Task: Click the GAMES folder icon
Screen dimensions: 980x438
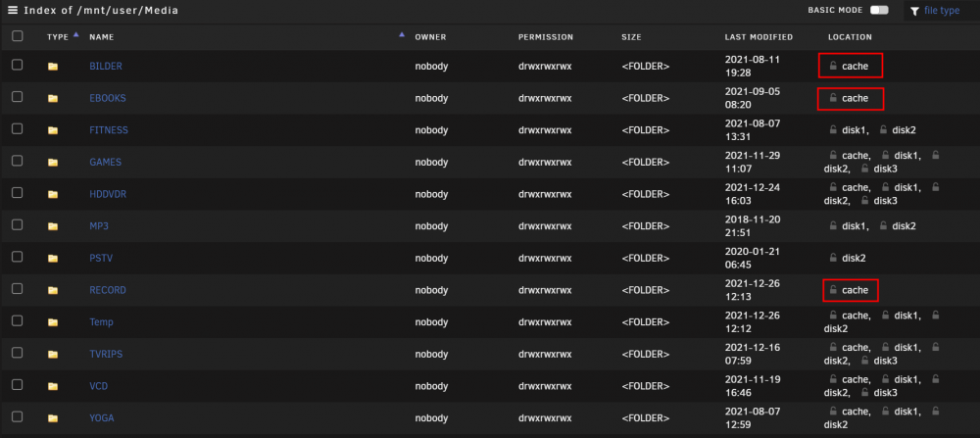Action: pyautogui.click(x=53, y=163)
